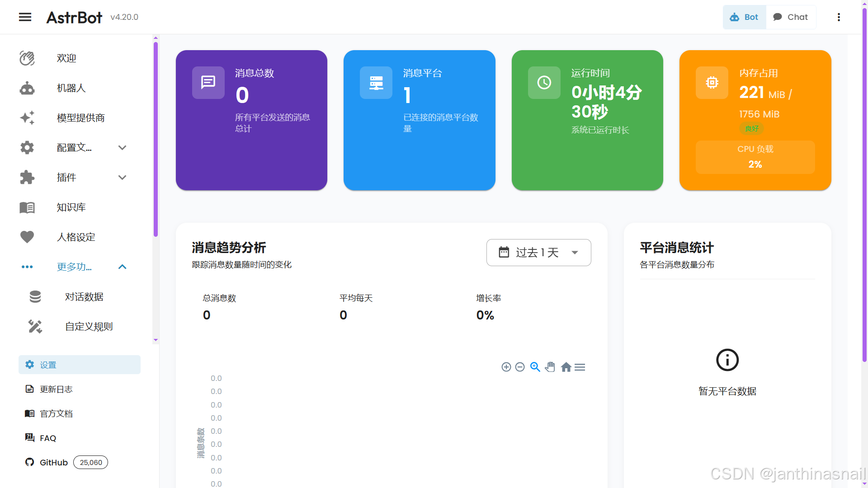Click the 欢迎 waving hand icon
The image size is (868, 488).
(27, 58)
